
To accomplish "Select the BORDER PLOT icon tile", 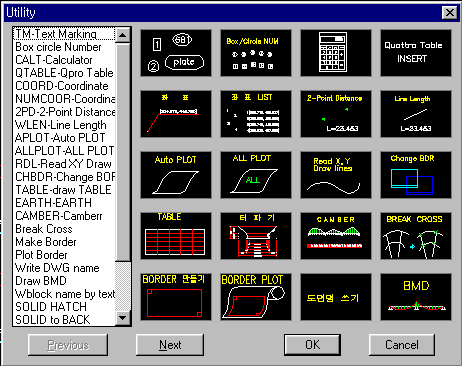I will click(x=256, y=297).
